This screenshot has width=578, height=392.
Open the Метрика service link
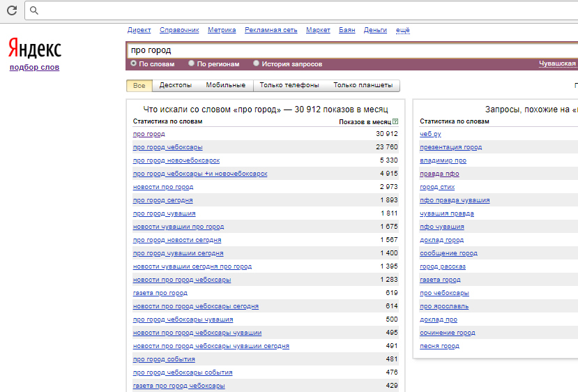coord(222,30)
